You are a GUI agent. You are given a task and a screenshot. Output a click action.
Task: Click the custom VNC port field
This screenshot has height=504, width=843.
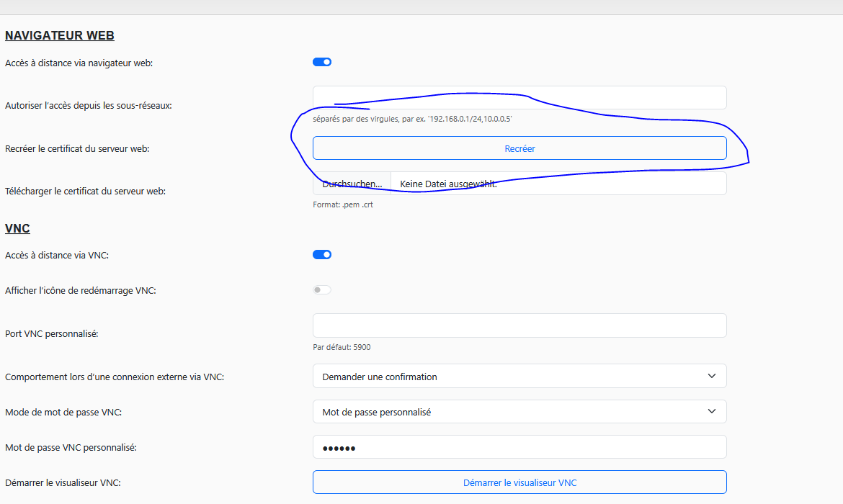[x=519, y=325]
